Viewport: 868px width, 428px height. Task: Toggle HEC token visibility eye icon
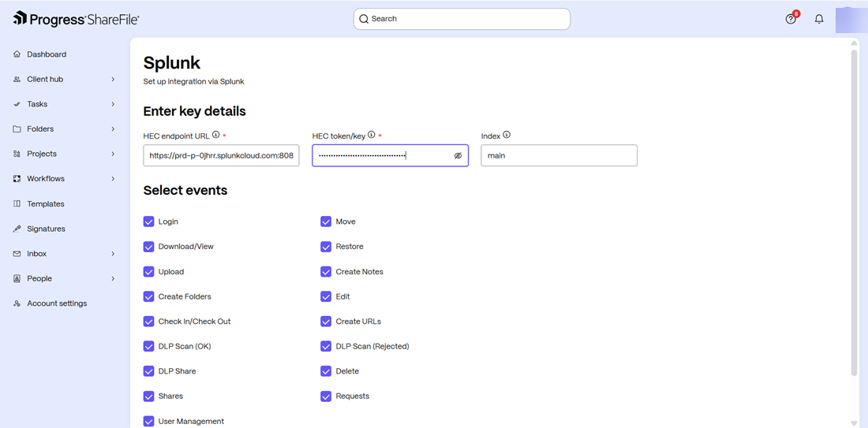click(x=458, y=156)
